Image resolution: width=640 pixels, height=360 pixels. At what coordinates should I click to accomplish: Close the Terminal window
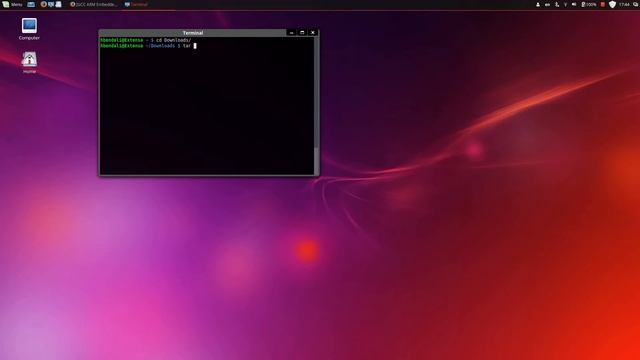coord(313,33)
